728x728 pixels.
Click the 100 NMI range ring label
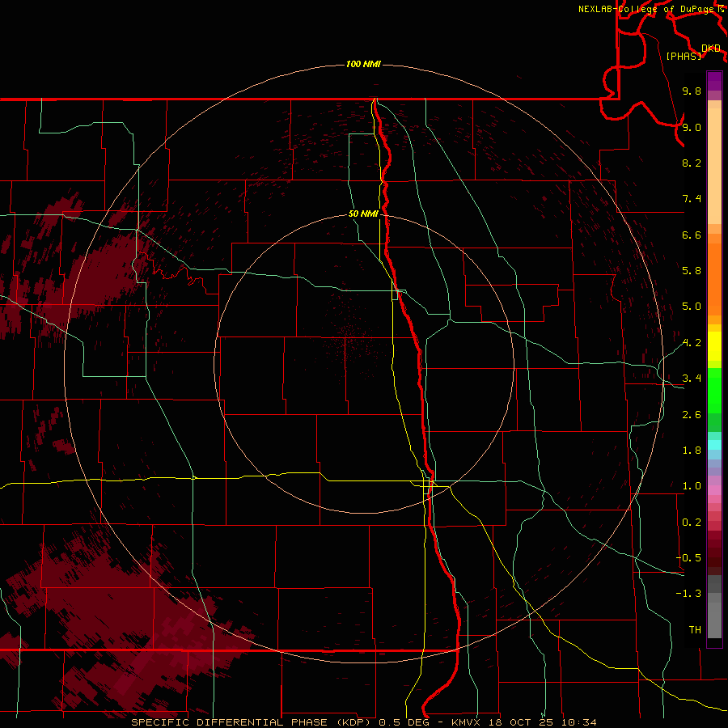[363, 64]
